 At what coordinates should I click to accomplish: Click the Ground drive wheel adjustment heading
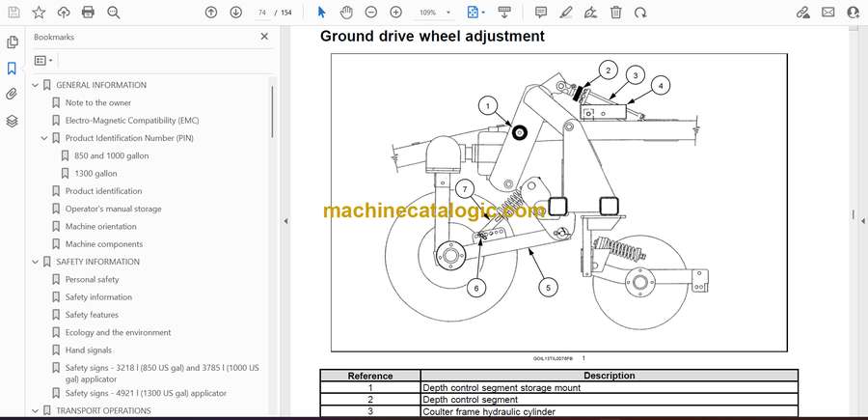[432, 37]
